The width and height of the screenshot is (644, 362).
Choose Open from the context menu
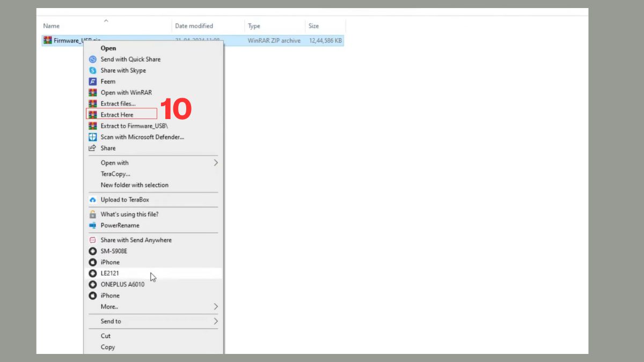(x=108, y=48)
